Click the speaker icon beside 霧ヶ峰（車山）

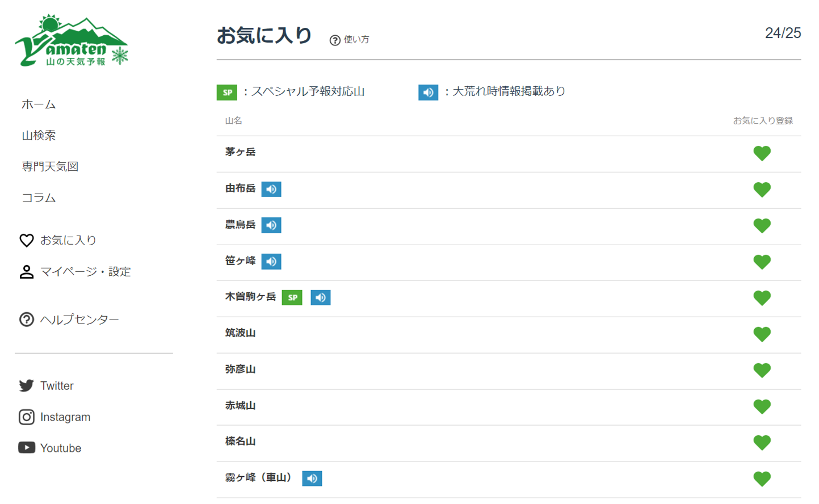click(312, 478)
